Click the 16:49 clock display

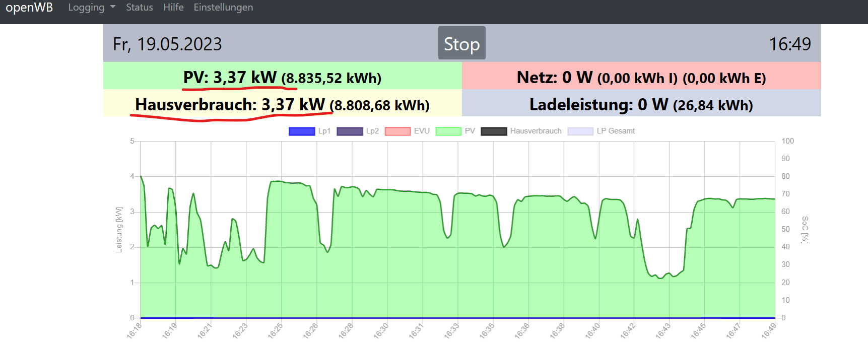click(789, 44)
